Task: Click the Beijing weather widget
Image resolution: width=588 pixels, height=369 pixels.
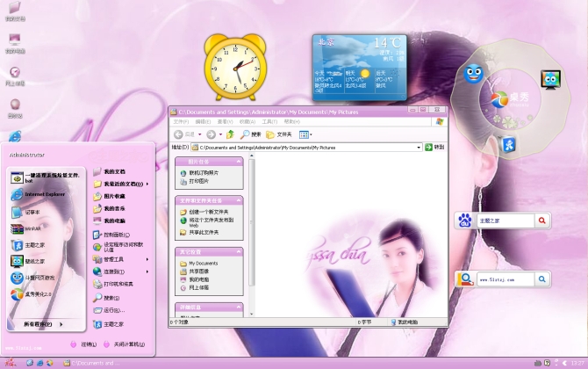Action: click(x=360, y=68)
